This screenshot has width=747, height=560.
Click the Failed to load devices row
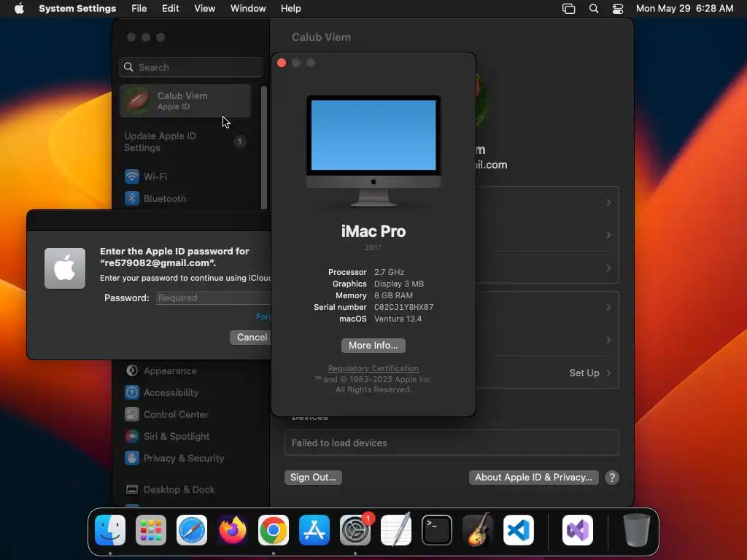click(x=452, y=443)
